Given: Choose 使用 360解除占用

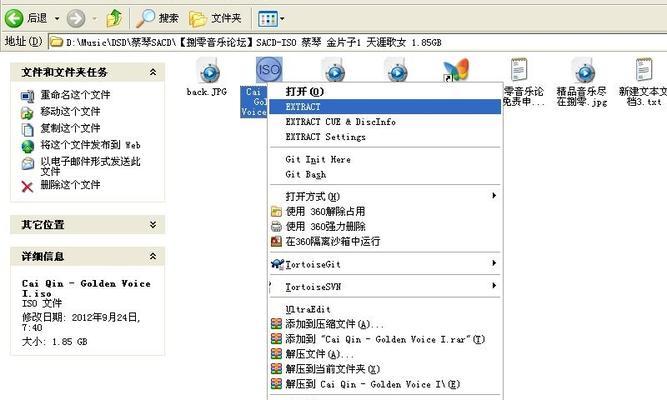Looking at the screenshot, I should pyautogui.click(x=385, y=211).
